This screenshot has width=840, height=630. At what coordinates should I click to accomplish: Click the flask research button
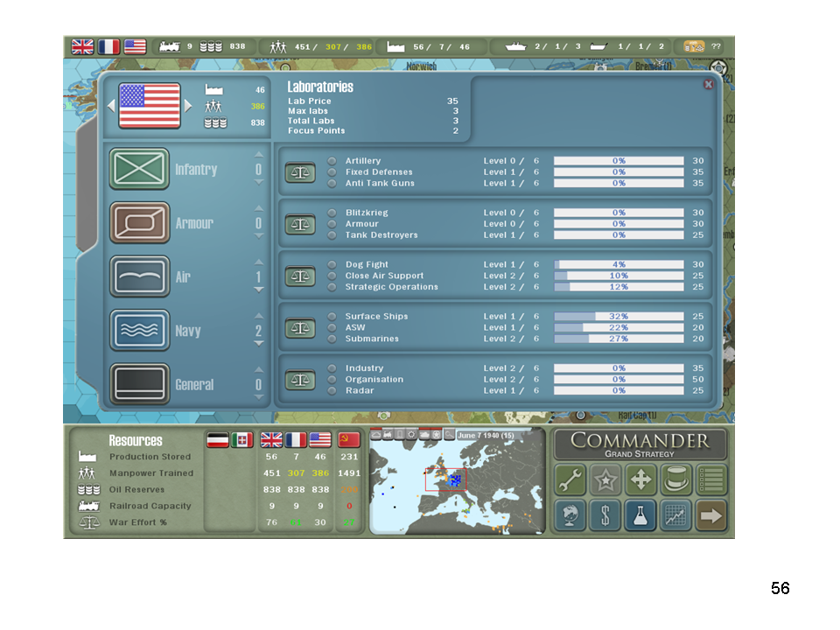640,515
